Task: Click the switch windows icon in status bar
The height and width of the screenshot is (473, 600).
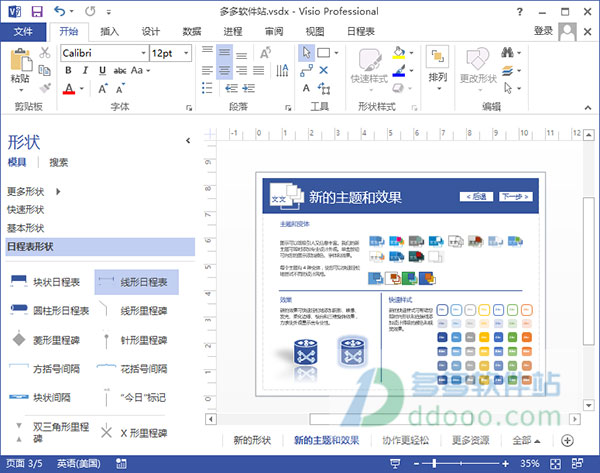Action: pyautogui.click(x=577, y=464)
